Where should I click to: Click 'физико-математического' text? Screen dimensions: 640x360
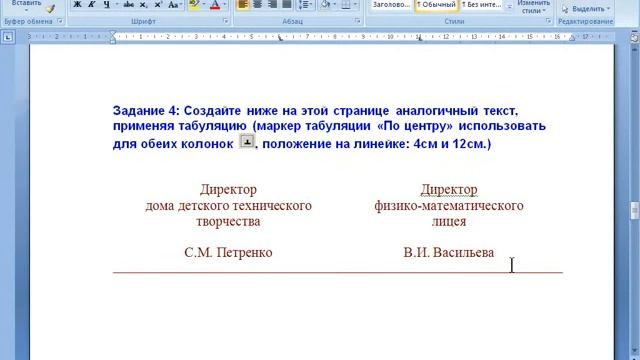pyautogui.click(x=449, y=205)
